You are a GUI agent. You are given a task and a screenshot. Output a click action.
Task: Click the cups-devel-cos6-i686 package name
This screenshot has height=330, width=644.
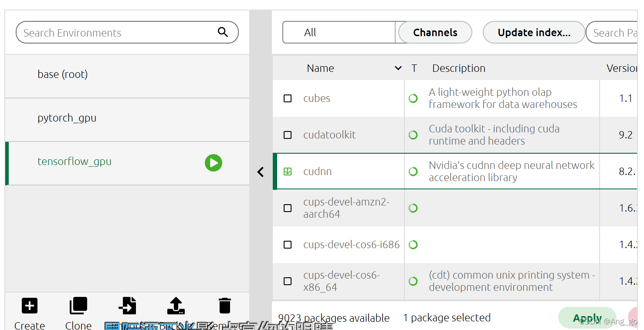(x=352, y=245)
